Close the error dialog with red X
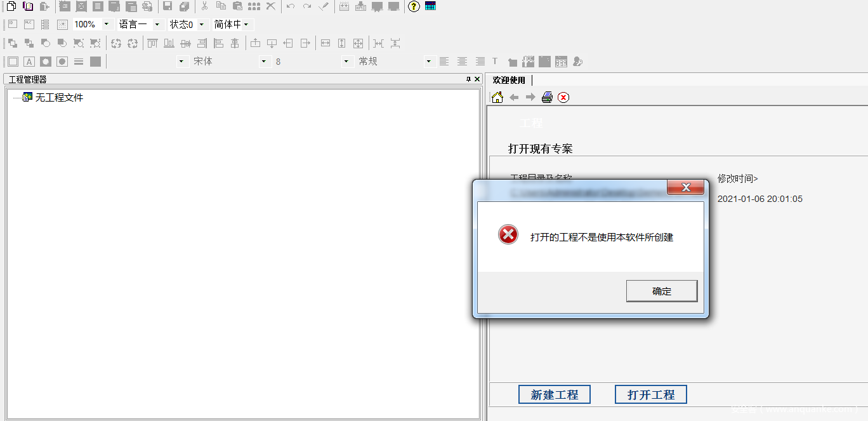The height and width of the screenshot is (421, 868). tap(685, 187)
